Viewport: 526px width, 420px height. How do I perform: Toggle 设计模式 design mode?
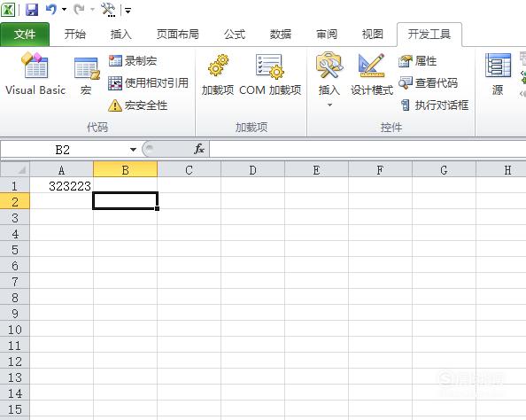tap(372, 74)
